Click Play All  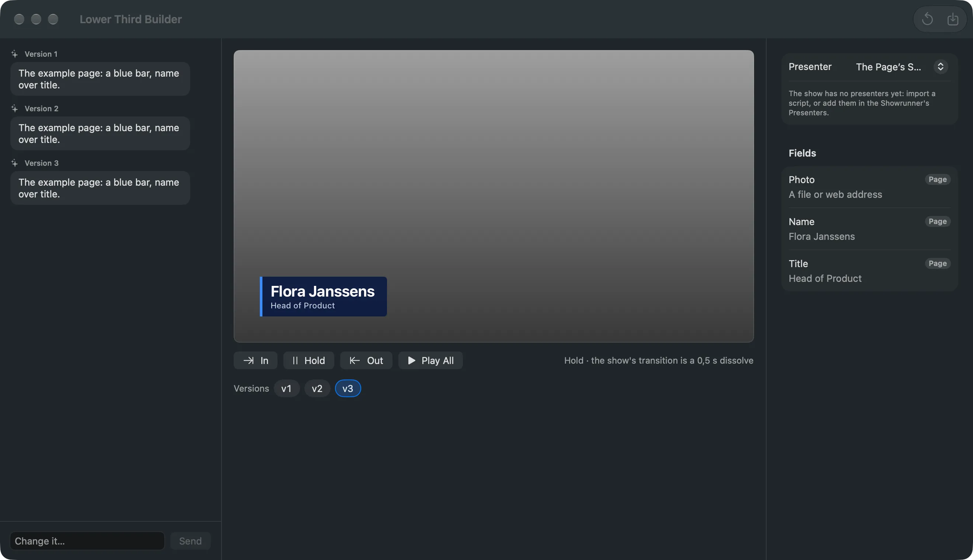pyautogui.click(x=430, y=361)
